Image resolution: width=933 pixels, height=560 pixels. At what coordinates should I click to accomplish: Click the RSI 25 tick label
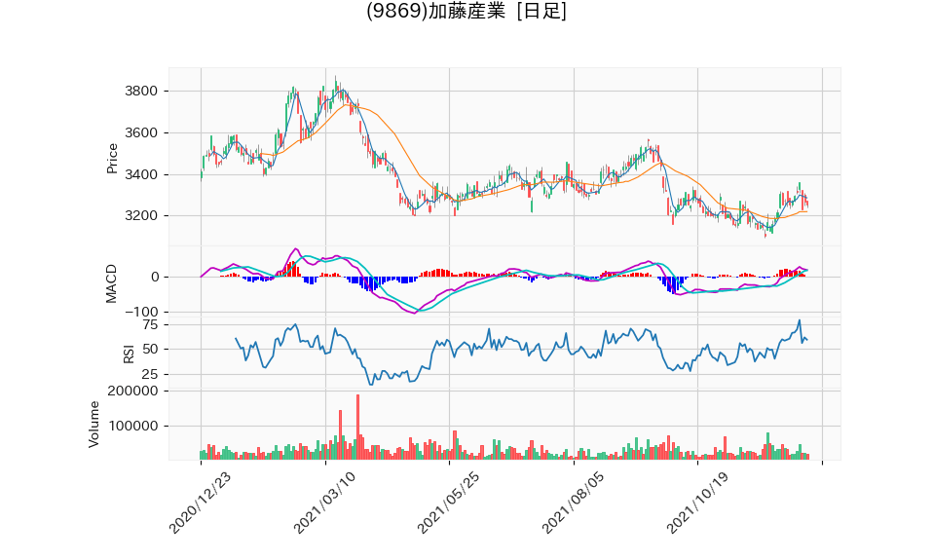[x=151, y=374]
